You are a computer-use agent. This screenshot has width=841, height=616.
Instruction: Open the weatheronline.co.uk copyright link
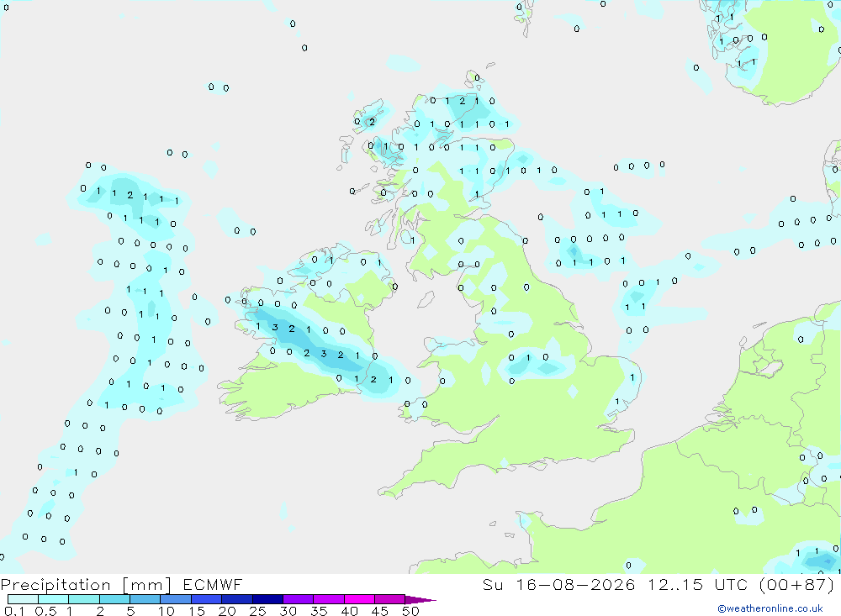click(x=770, y=608)
